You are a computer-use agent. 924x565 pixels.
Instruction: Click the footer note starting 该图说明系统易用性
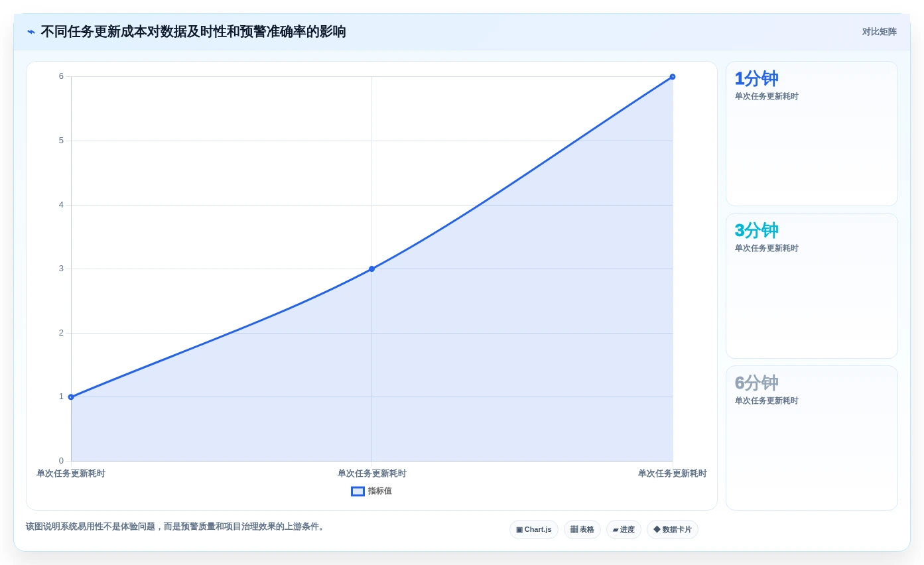pyautogui.click(x=176, y=527)
